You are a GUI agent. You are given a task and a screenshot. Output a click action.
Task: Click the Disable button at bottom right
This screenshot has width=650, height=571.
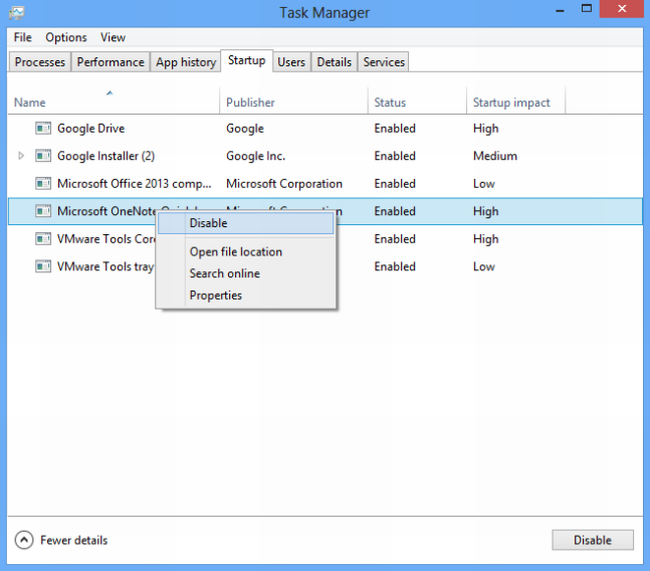[x=592, y=540]
